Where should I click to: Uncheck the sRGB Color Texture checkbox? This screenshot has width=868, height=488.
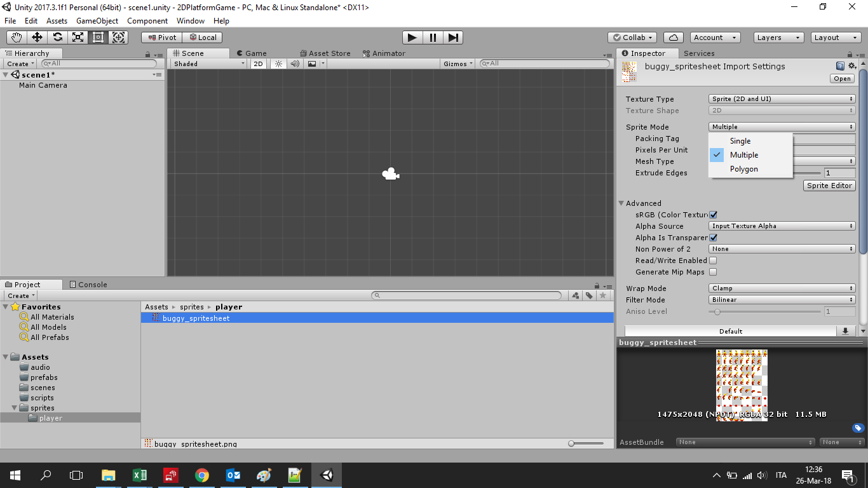pos(713,215)
